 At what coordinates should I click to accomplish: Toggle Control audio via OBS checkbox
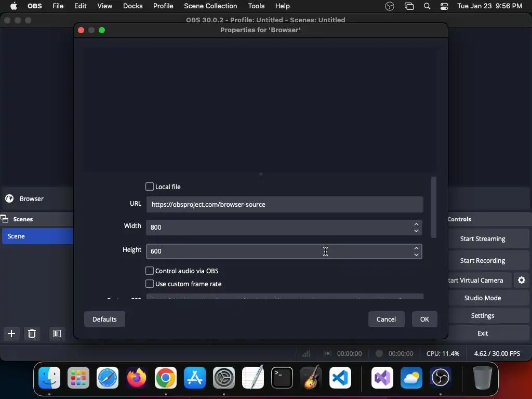click(149, 271)
